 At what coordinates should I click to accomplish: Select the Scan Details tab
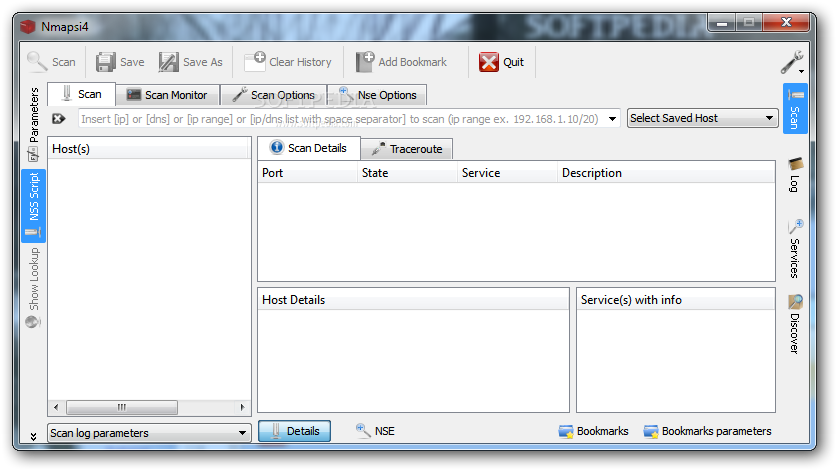(309, 148)
